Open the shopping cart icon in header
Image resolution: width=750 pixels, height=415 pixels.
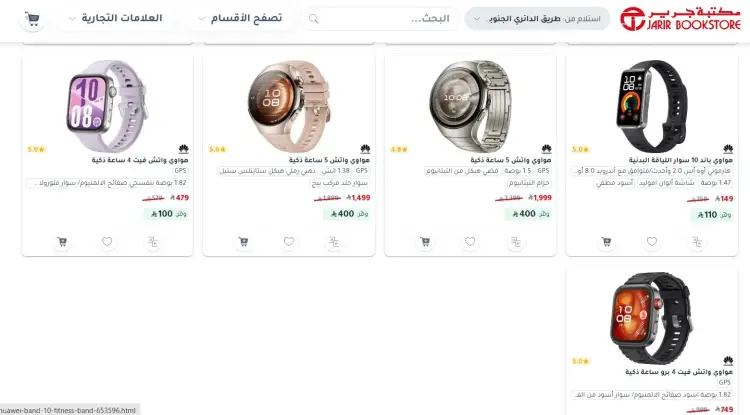point(32,19)
